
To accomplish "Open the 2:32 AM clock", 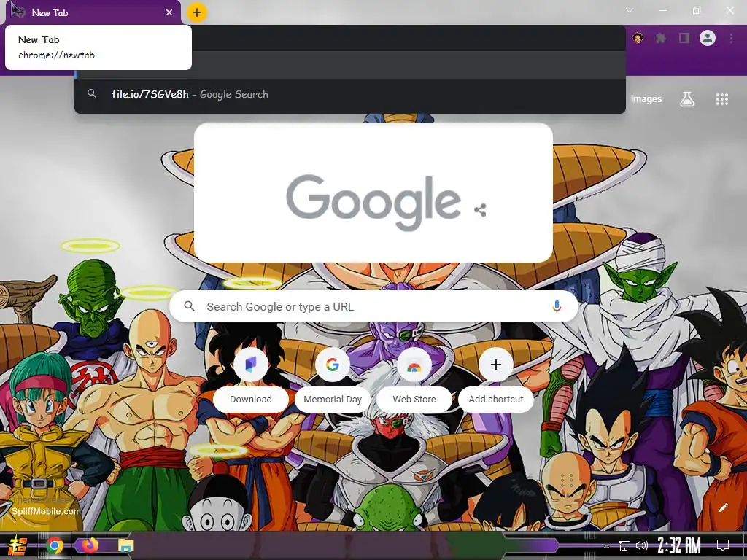I will click(679, 545).
